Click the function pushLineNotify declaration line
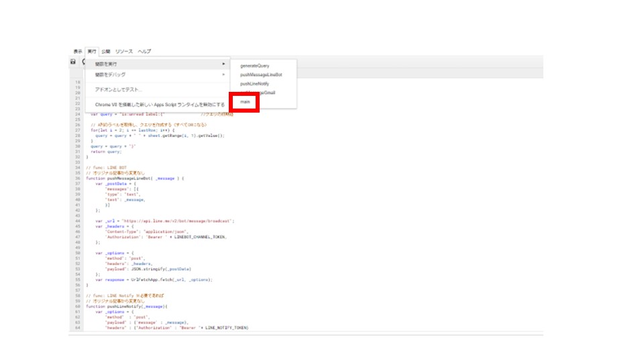The width and height of the screenshot is (644, 362). (x=126, y=306)
